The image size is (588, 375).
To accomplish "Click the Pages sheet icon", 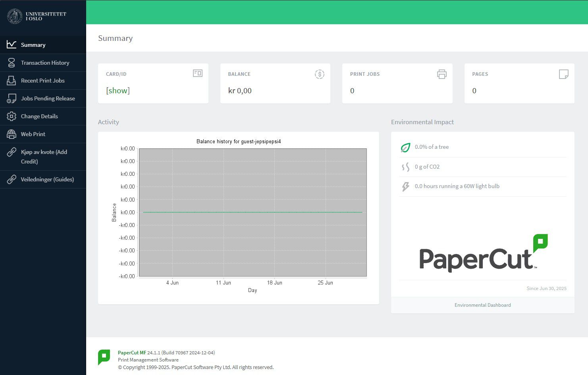I will (x=564, y=74).
